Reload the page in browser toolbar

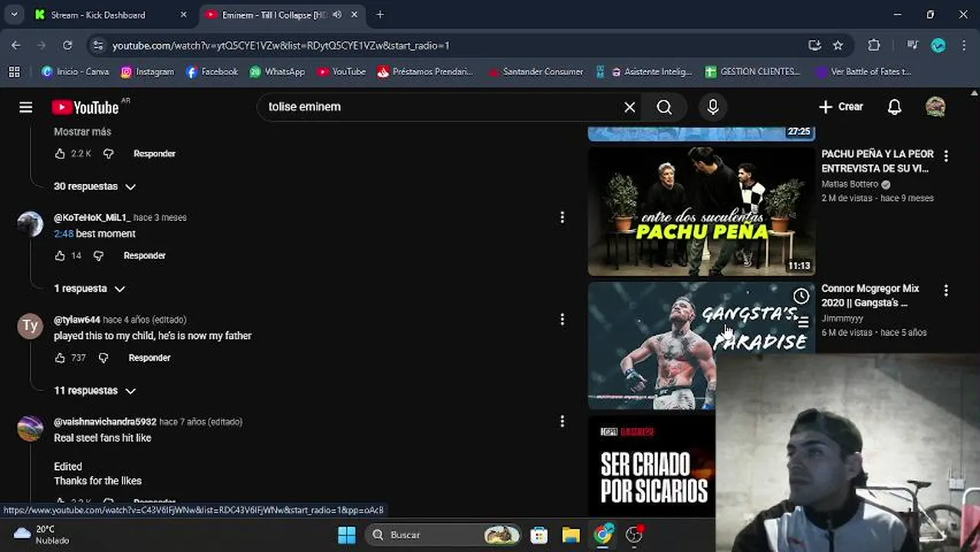(x=67, y=45)
